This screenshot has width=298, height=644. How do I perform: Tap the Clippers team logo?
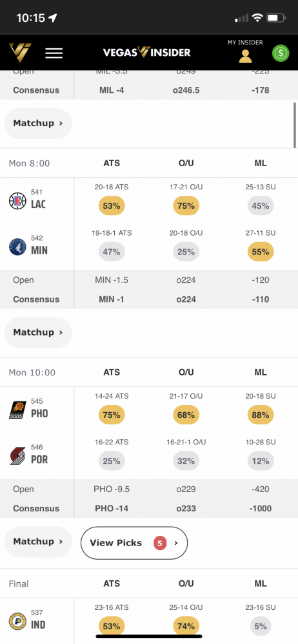17,201
